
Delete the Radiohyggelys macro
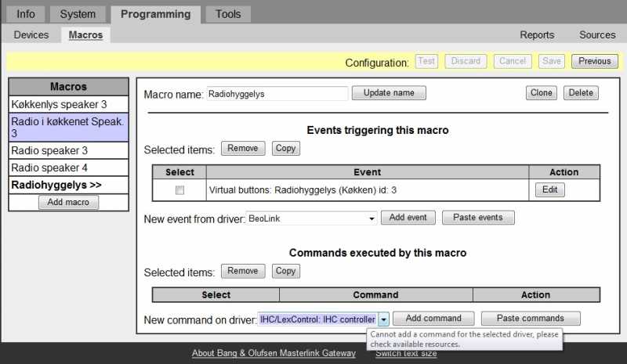click(581, 92)
